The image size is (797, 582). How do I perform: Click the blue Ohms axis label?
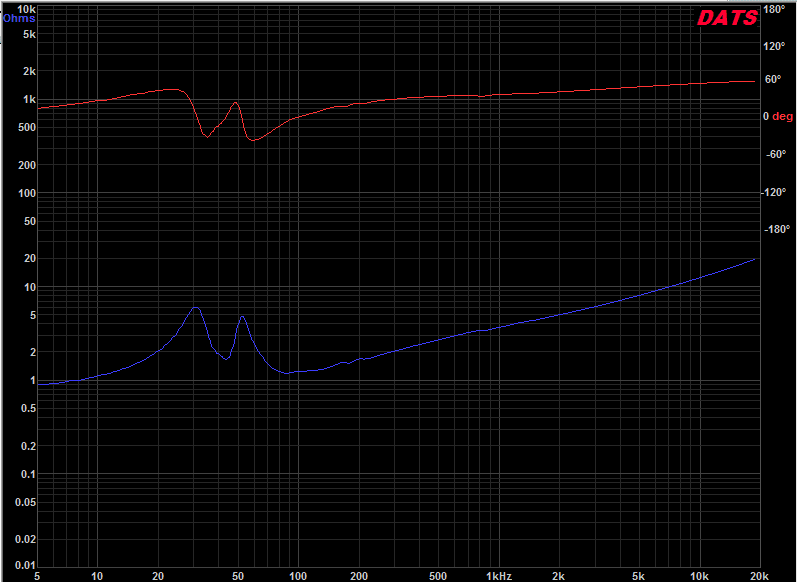19,19
